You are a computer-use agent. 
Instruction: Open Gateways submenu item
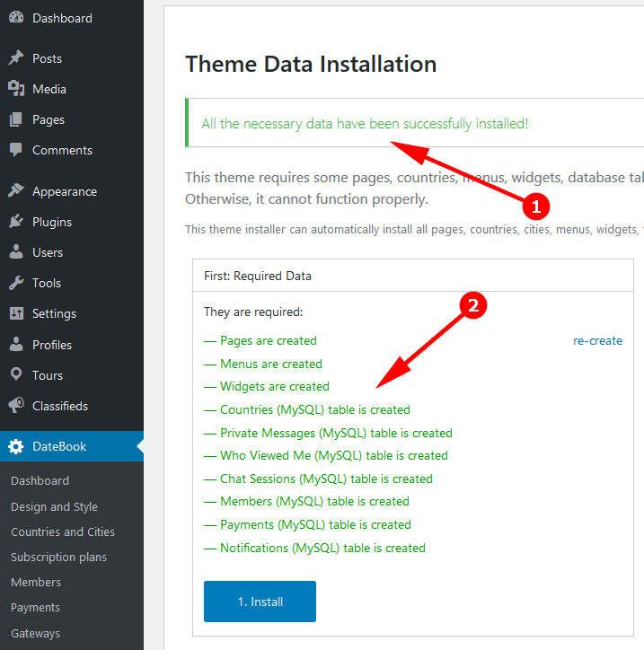(35, 633)
